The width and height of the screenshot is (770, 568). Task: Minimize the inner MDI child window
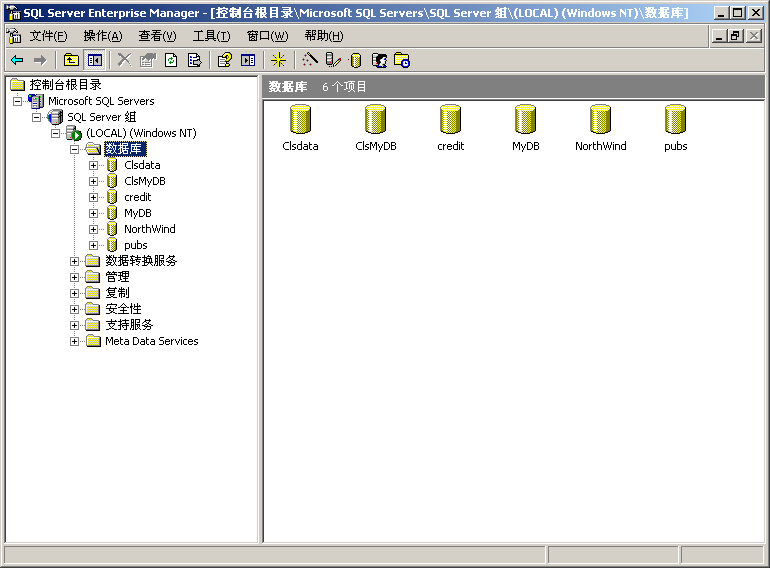(x=719, y=36)
